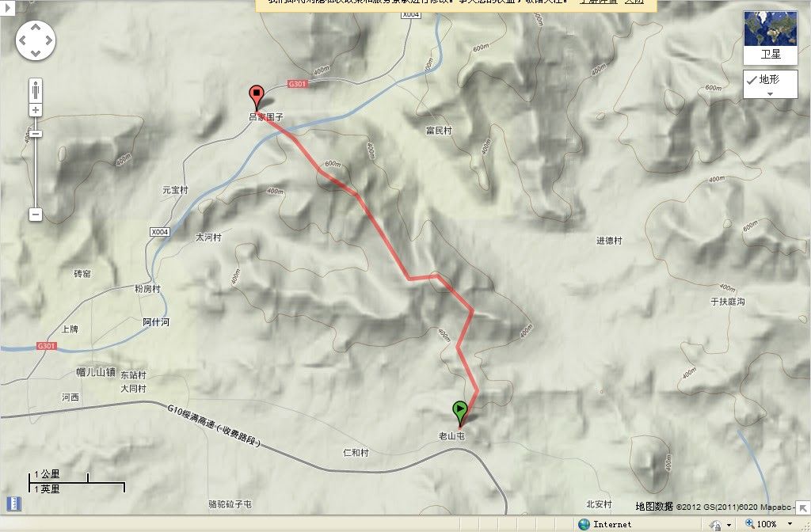Screen dimensions: 811x532
Task: Pan the map left with the pan control
Action: coord(22,40)
